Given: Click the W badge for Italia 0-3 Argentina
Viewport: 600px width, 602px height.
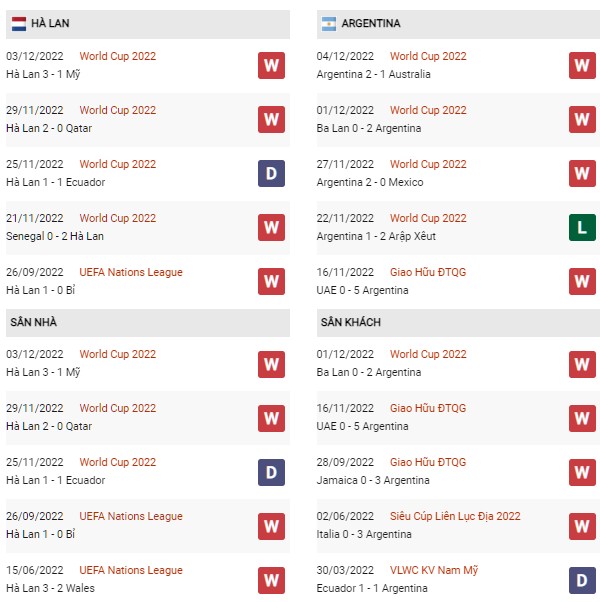Looking at the screenshot, I should click(582, 526).
